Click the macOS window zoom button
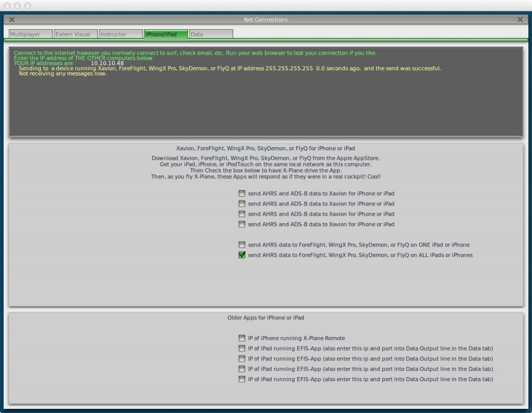Screen dimensions: 532x413 (28, 5)
